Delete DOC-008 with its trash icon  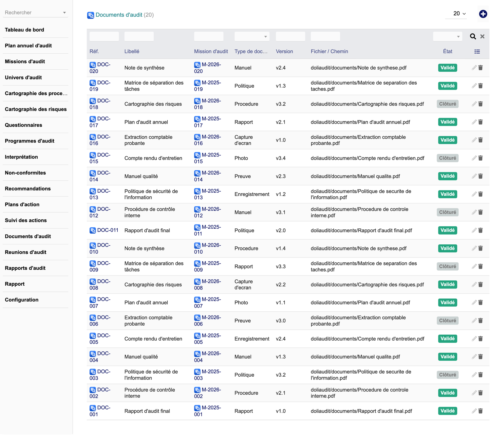click(x=480, y=284)
